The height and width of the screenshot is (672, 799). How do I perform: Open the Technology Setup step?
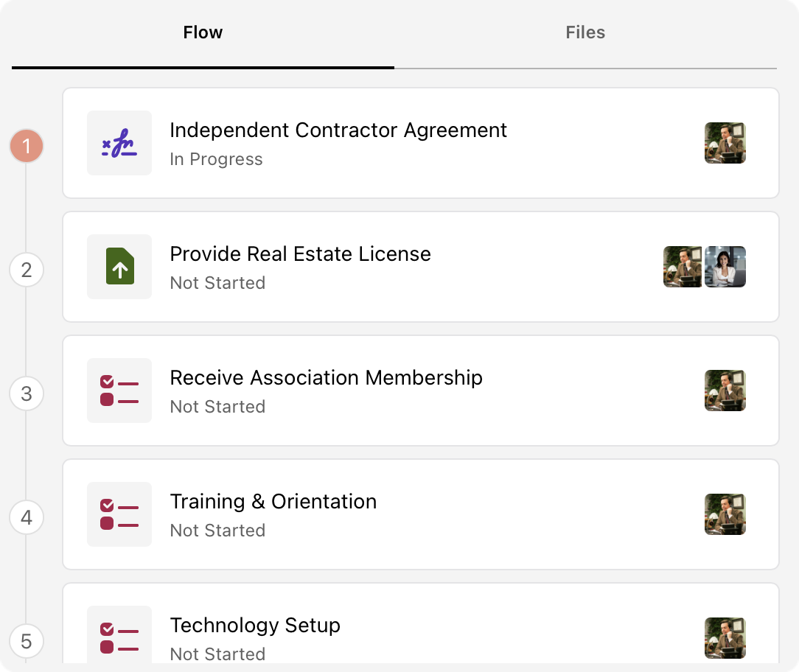click(x=421, y=623)
